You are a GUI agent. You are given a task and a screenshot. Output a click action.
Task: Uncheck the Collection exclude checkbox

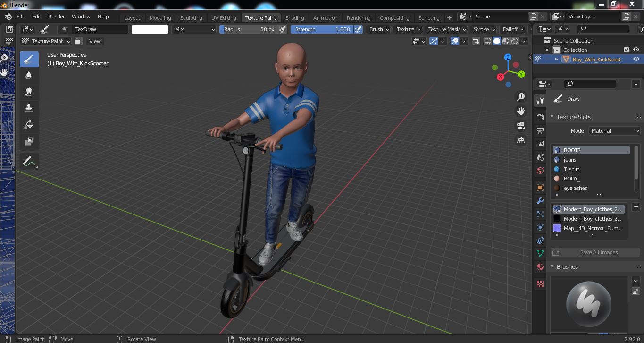pyautogui.click(x=627, y=50)
